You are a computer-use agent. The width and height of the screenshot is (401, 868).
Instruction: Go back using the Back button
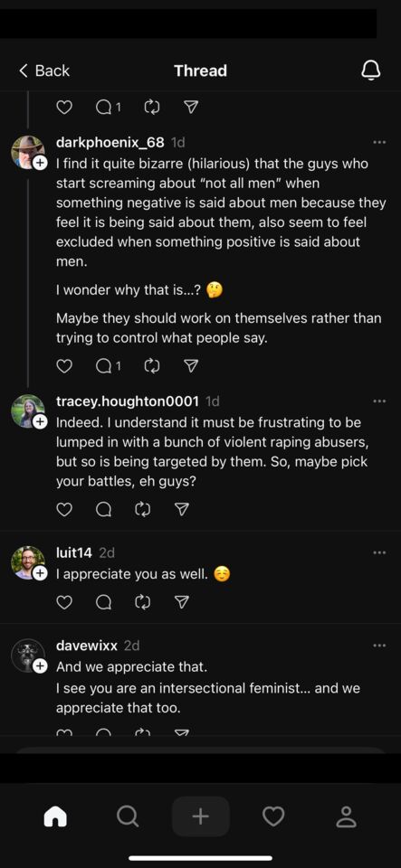[x=44, y=71]
